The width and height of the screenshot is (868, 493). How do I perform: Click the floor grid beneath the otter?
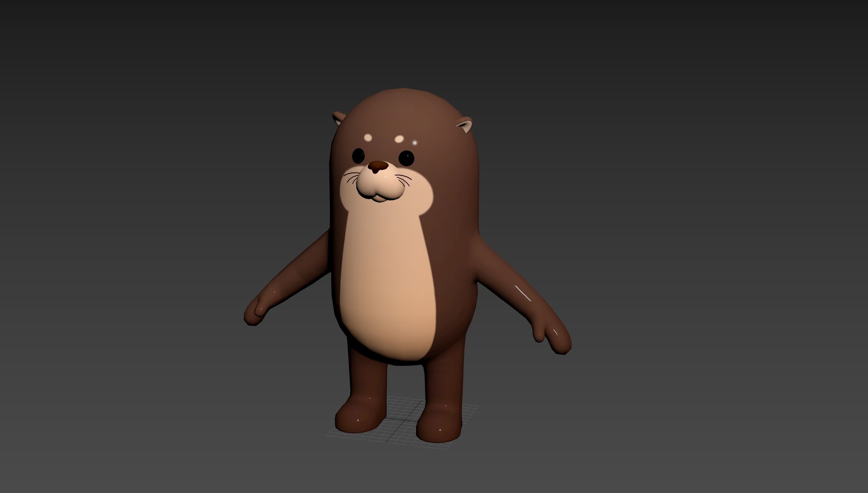click(402, 423)
